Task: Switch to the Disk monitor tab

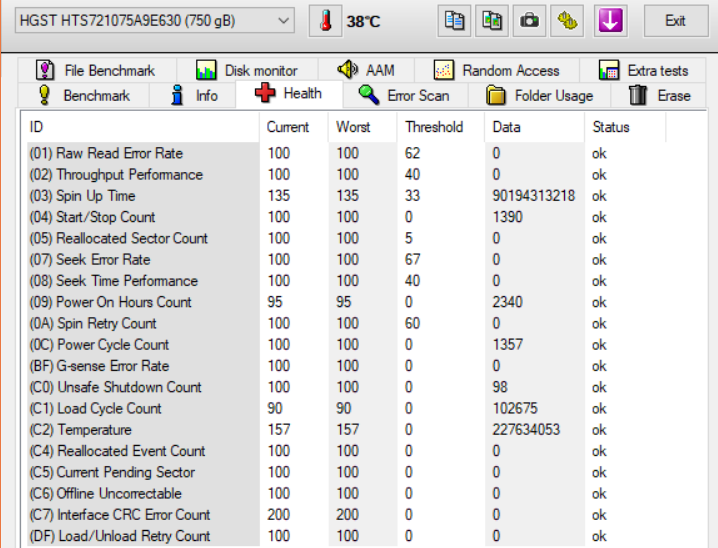Action: (x=247, y=71)
